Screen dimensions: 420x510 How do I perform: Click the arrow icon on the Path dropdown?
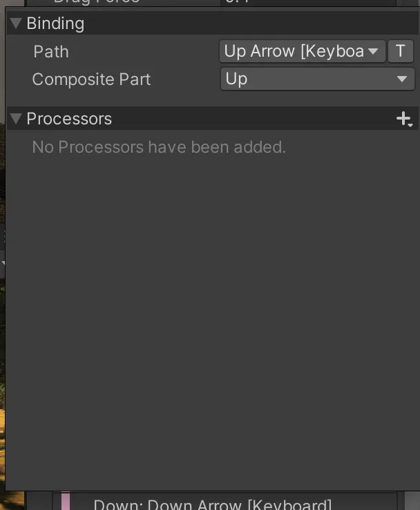[x=374, y=51]
